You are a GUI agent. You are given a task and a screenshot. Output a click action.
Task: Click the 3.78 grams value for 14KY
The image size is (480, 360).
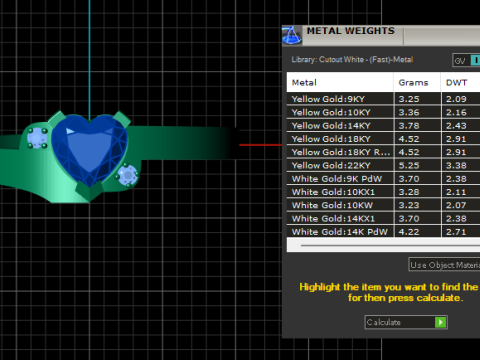[x=409, y=126]
